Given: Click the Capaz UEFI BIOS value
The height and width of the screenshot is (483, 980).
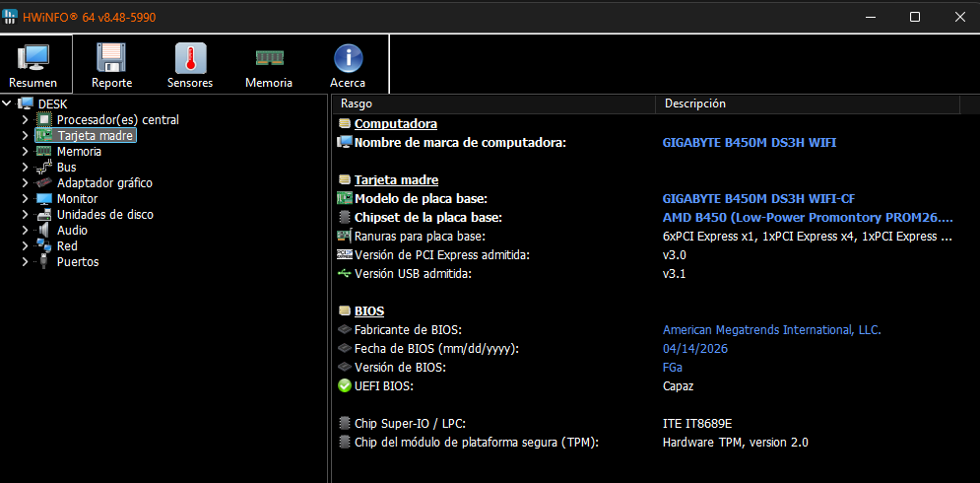Looking at the screenshot, I should (x=679, y=386).
